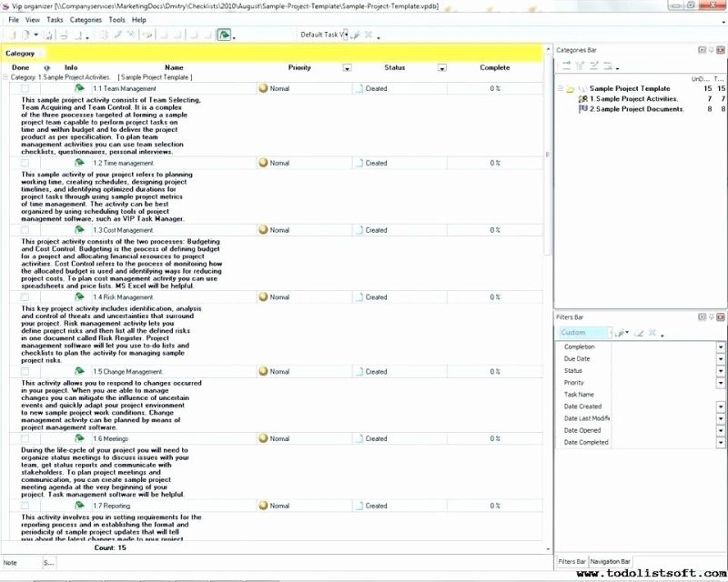The width and height of the screenshot is (728, 582).
Task: Open the Status column filter dropdown
Action: coord(443,68)
